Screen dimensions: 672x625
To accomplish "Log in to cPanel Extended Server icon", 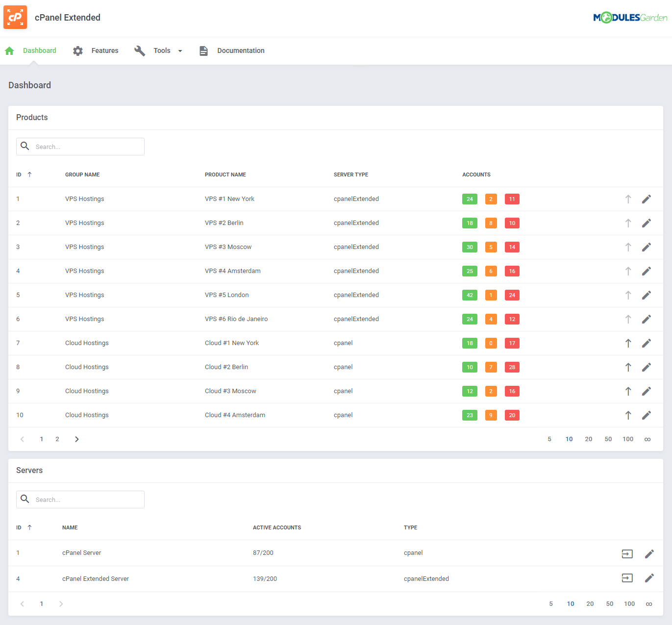I will tap(627, 578).
